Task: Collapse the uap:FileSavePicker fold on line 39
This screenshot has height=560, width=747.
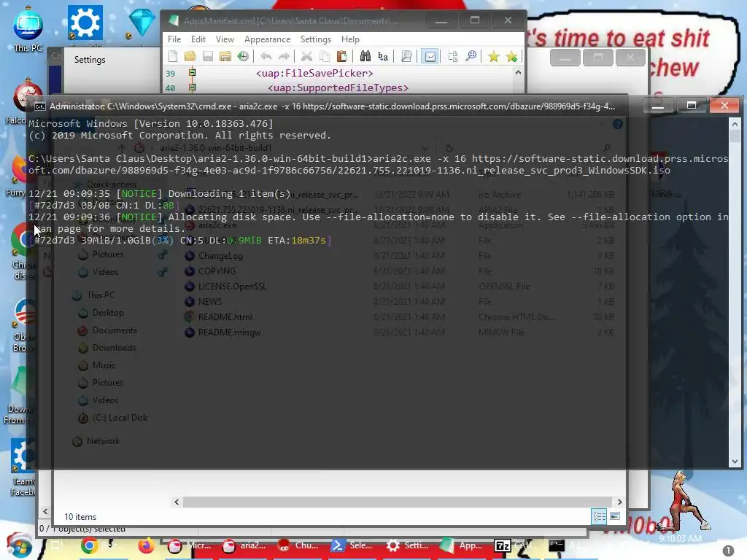Action: pyautogui.click(x=192, y=72)
